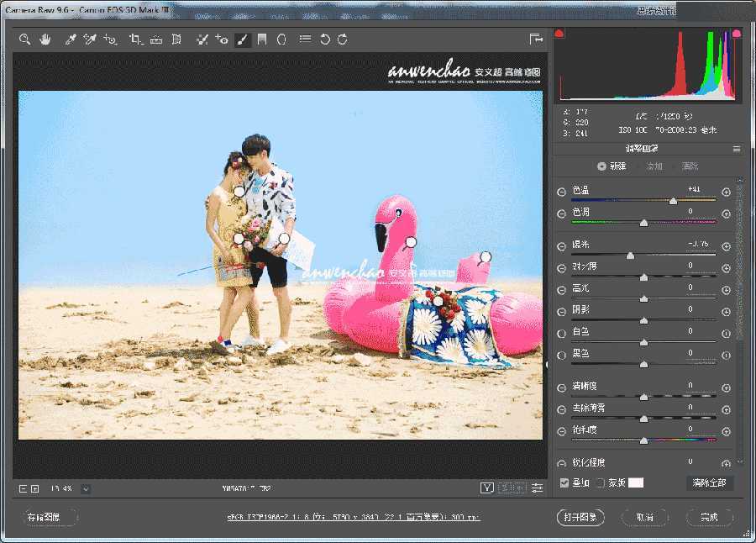Select the Spot Removal tool
Screen dimensions: 756x543
[x=202, y=39]
